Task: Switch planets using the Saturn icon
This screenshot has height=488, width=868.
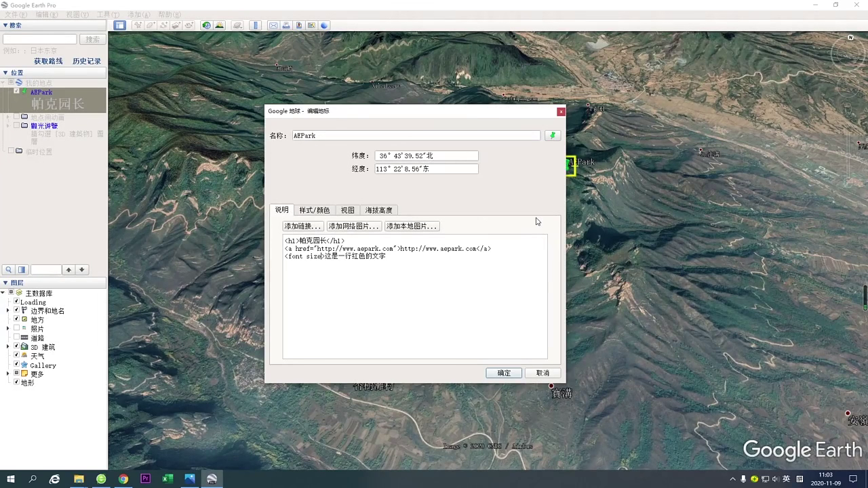Action: point(237,25)
